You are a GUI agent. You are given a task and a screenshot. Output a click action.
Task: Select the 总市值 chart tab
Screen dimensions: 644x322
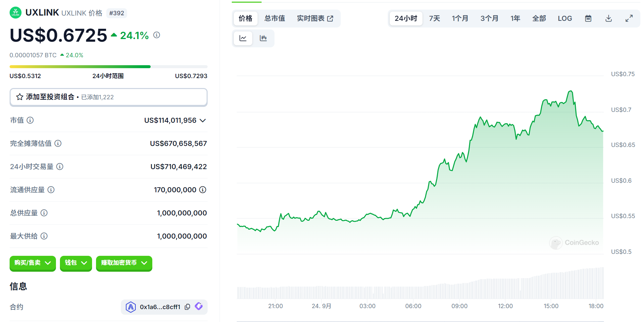(x=275, y=19)
